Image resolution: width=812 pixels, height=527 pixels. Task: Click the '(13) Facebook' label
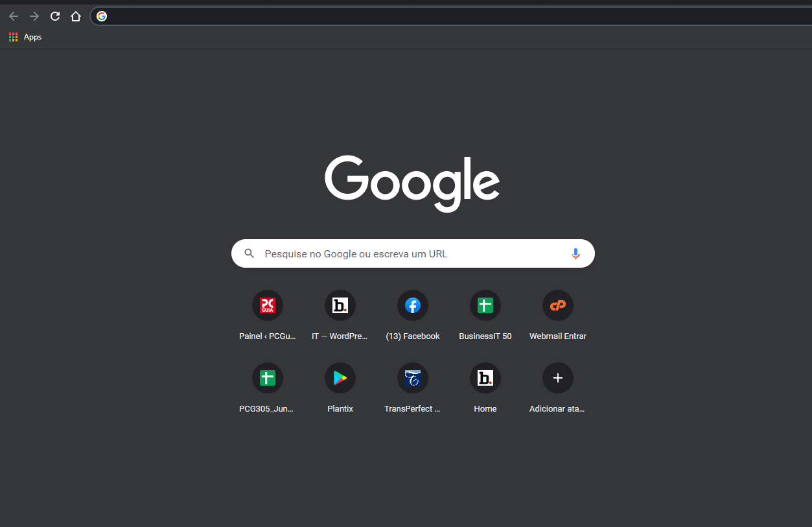[413, 336]
